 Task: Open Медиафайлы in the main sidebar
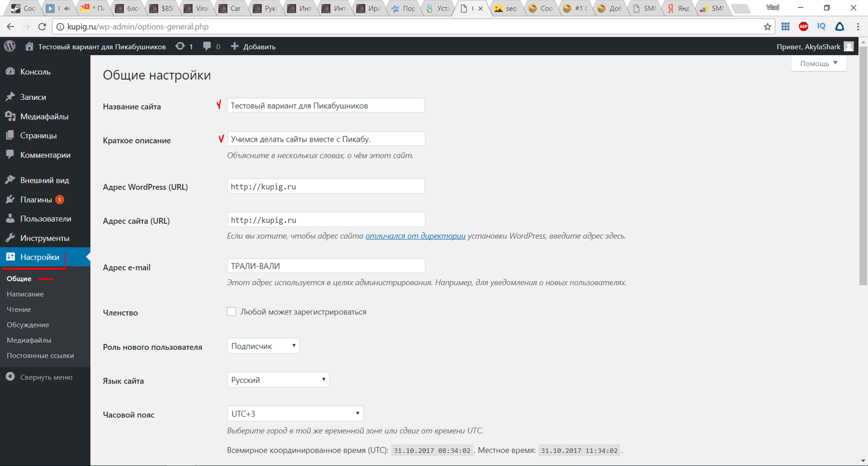tap(45, 117)
